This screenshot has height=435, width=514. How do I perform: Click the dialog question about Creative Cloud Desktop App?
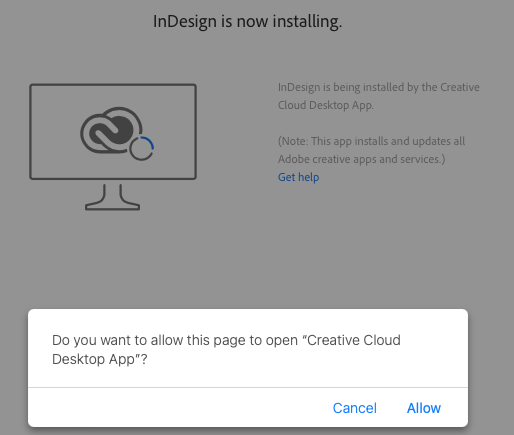pyautogui.click(x=226, y=350)
